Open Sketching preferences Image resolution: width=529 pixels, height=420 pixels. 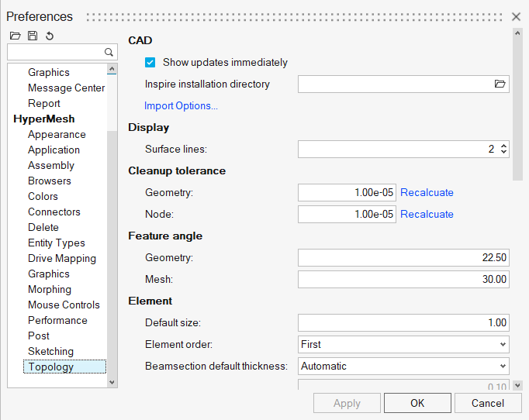coord(50,352)
